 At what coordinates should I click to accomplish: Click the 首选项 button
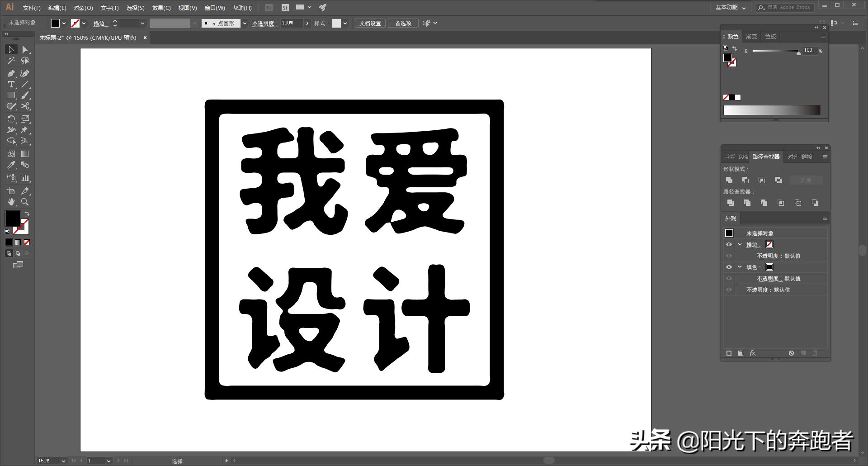pyautogui.click(x=403, y=23)
